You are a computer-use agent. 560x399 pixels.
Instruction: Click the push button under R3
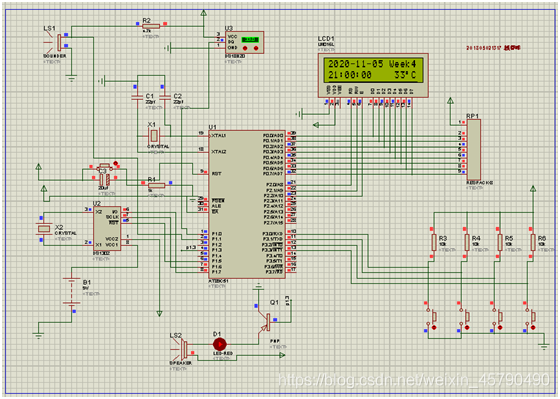coord(432,317)
